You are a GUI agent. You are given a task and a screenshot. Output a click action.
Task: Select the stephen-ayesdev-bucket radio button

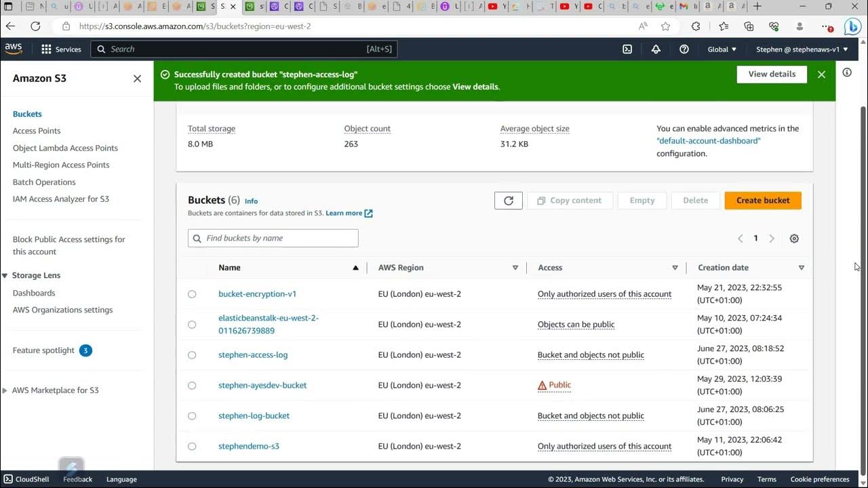point(192,386)
